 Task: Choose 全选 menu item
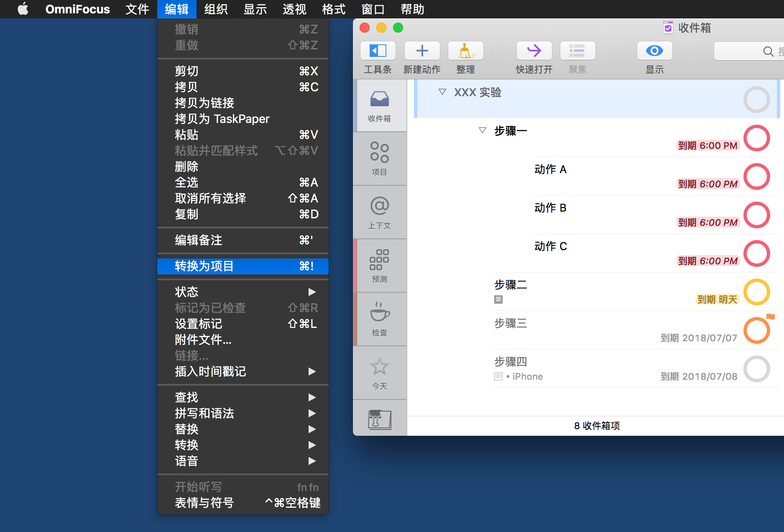(x=243, y=182)
